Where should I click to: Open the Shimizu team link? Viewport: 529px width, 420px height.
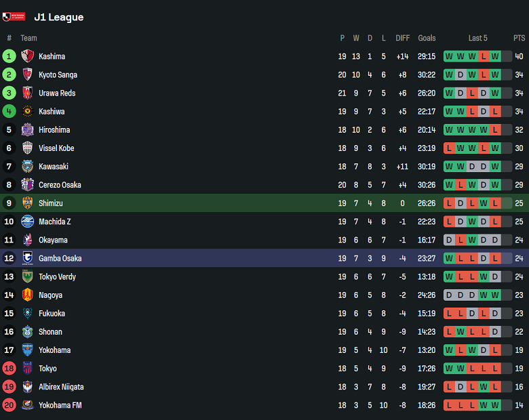(x=51, y=203)
